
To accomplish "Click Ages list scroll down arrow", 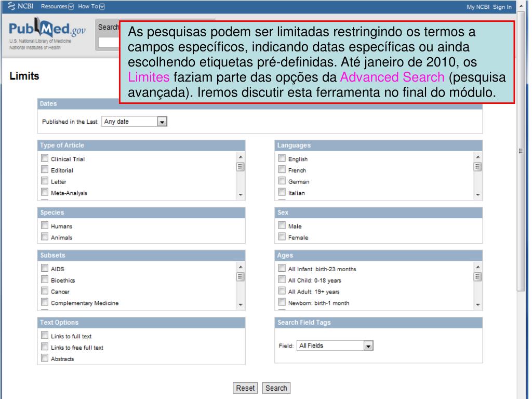I will (478, 304).
